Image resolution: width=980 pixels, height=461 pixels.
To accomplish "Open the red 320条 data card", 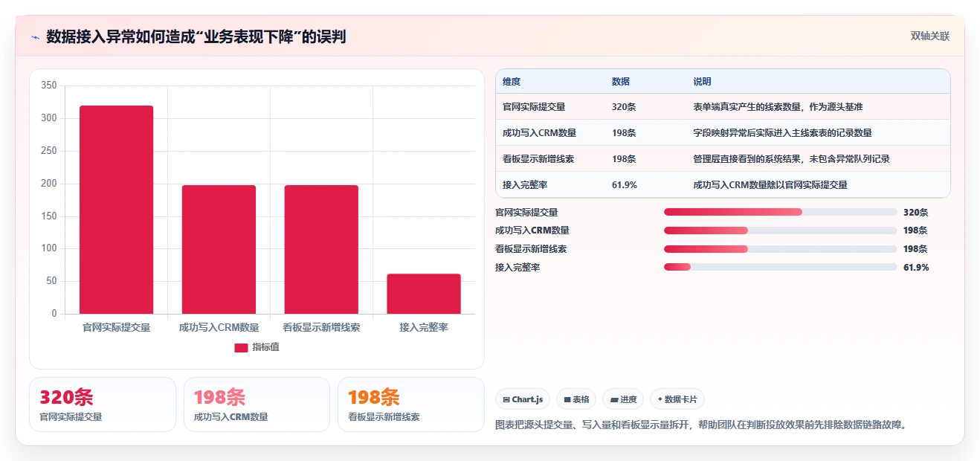I will pos(103,404).
